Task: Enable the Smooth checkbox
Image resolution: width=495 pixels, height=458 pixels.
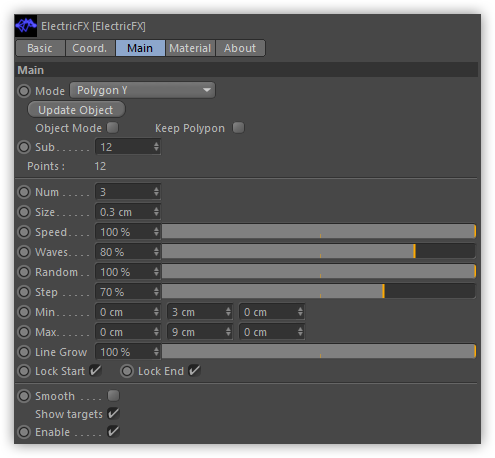Action: click(113, 396)
